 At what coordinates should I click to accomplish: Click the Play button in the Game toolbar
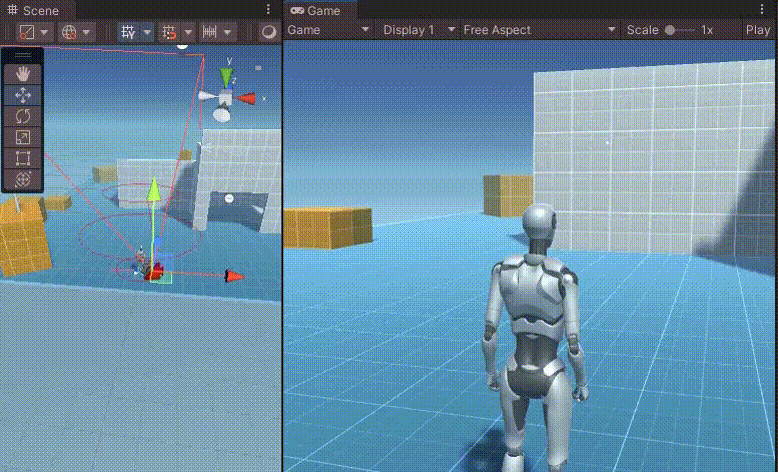(x=758, y=30)
